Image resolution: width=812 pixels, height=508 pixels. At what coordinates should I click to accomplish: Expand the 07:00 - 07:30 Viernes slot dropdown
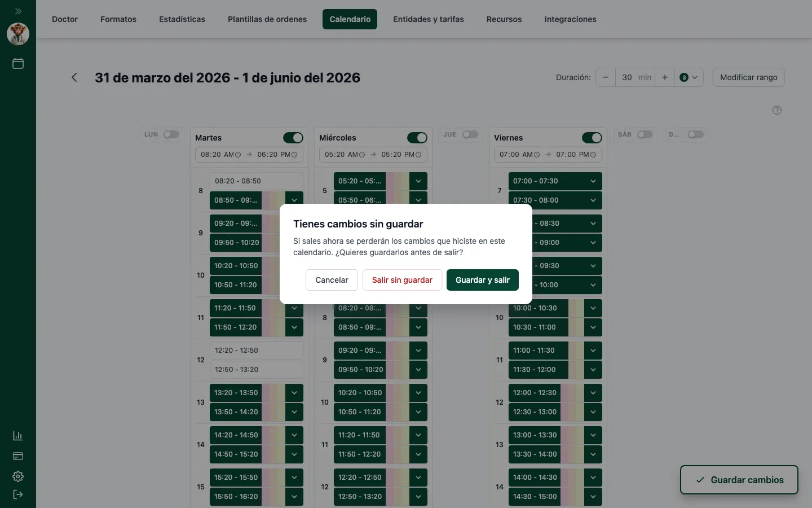(593, 181)
